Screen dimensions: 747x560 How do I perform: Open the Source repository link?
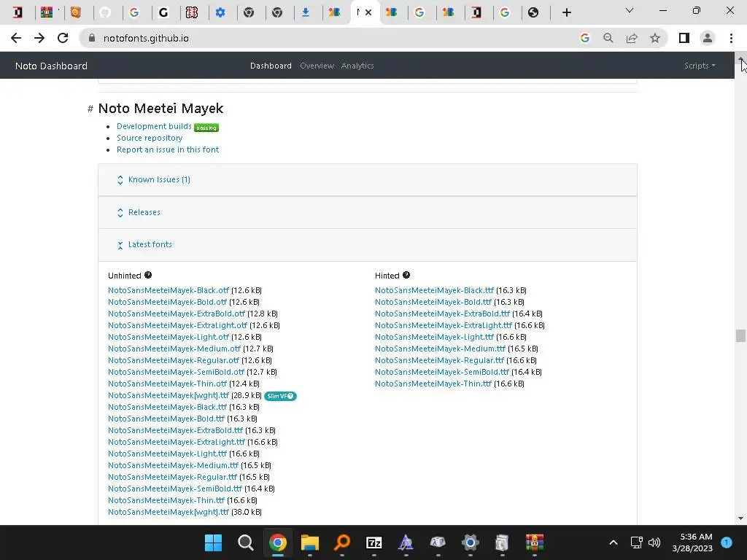pos(150,138)
